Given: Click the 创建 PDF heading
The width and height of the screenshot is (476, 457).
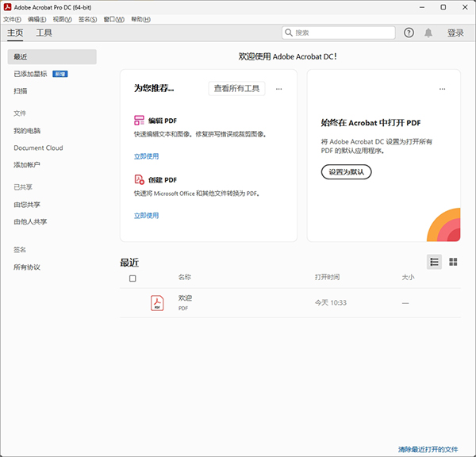Looking at the screenshot, I should point(163,180).
